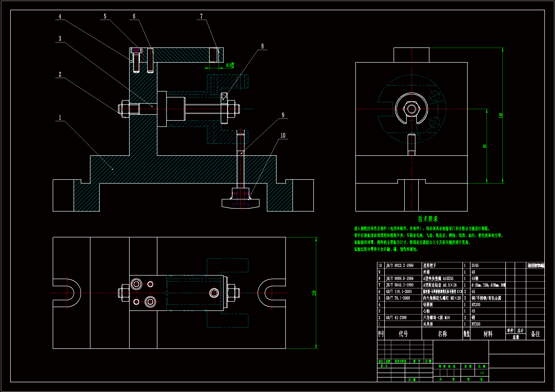Click balloon number 4 label
Screen dimensions: 555x392
pyautogui.click(x=60, y=16)
